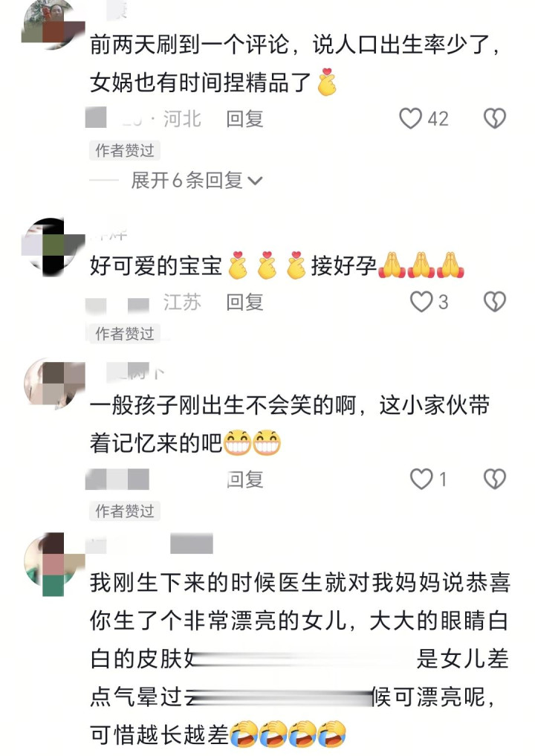The image size is (535, 756).
Task: Click the chevron next to 展开6条回复
Action: click(x=255, y=181)
